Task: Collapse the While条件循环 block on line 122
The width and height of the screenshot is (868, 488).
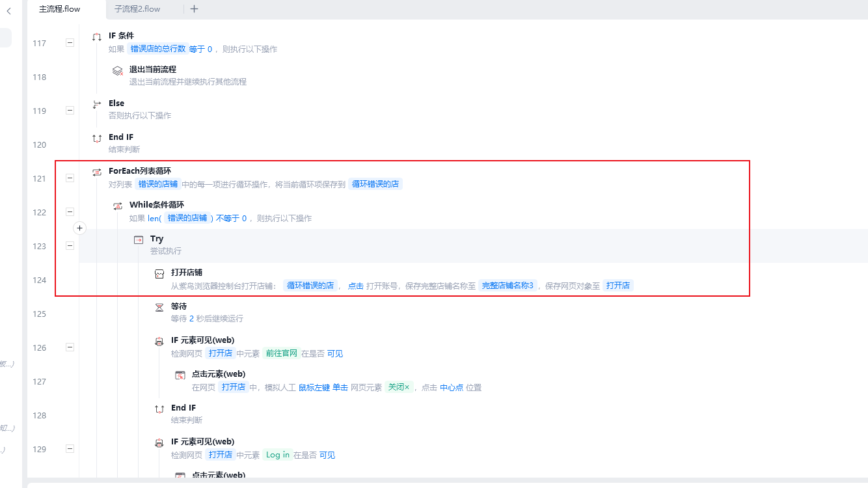Action: (70, 212)
